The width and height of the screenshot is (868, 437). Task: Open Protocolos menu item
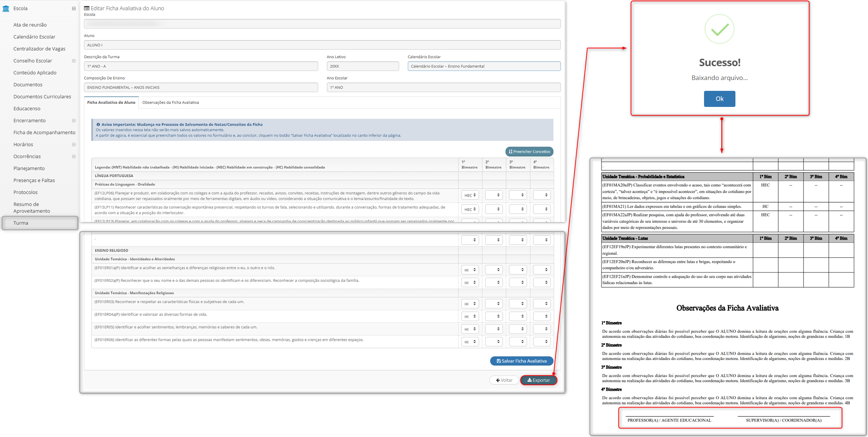[25, 192]
